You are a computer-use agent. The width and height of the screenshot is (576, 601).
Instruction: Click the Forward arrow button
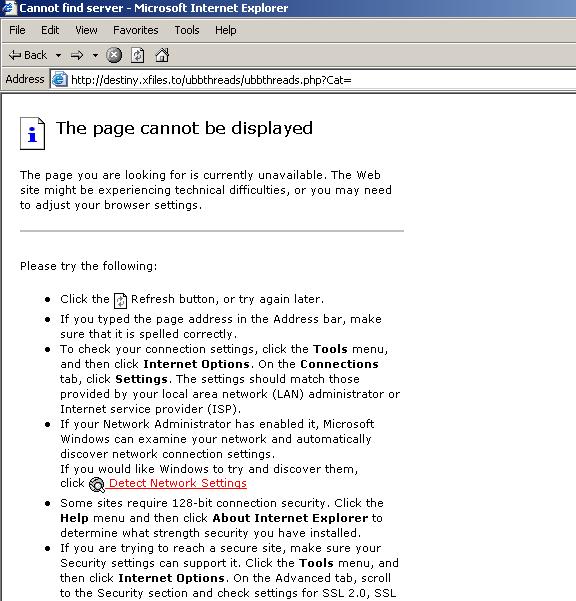(x=77, y=56)
